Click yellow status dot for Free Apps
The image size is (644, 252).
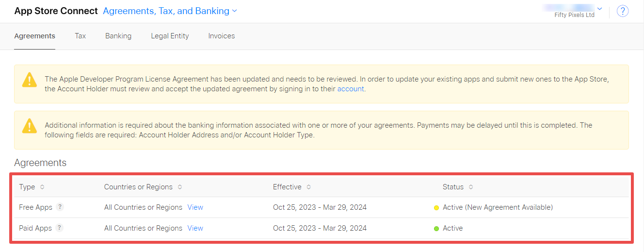click(x=436, y=208)
